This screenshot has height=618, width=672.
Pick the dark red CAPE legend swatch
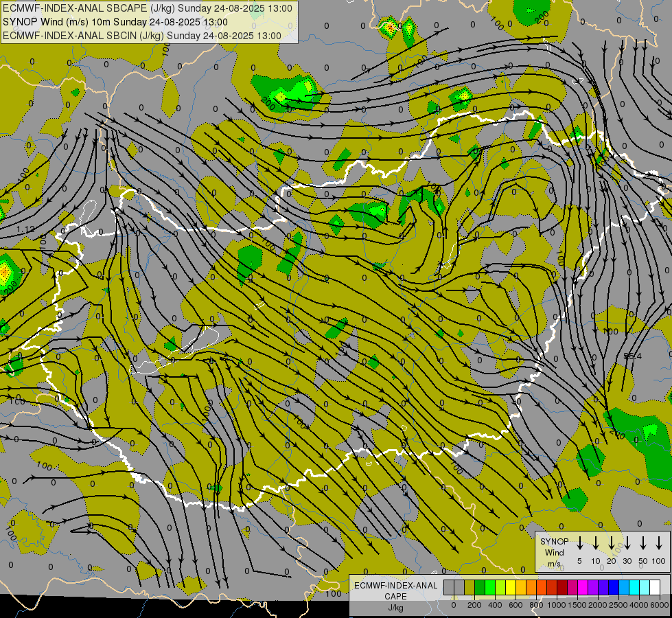(x=562, y=587)
